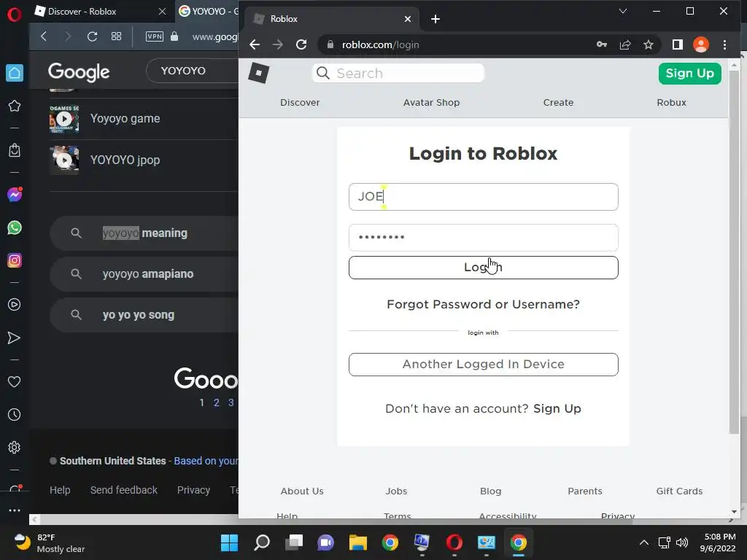Select the yo yo yo song suggestion
The height and width of the screenshot is (560, 747).
145,315
